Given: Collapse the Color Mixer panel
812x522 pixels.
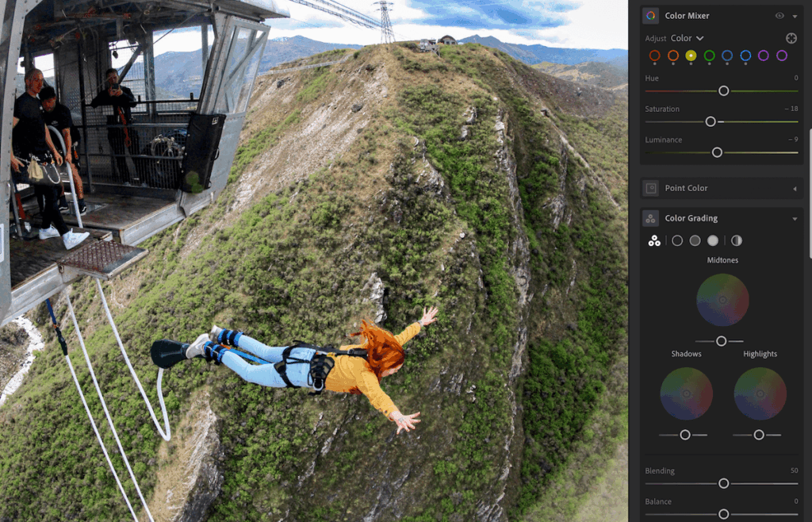Looking at the screenshot, I should point(794,16).
